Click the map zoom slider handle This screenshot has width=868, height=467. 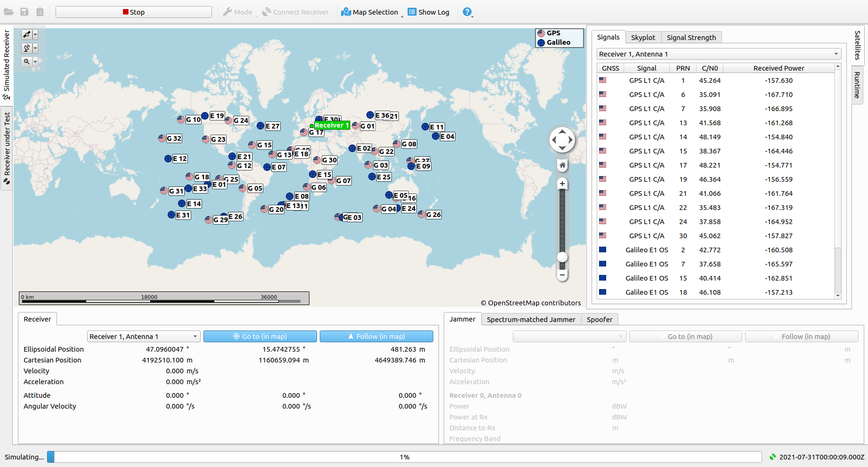pos(562,257)
